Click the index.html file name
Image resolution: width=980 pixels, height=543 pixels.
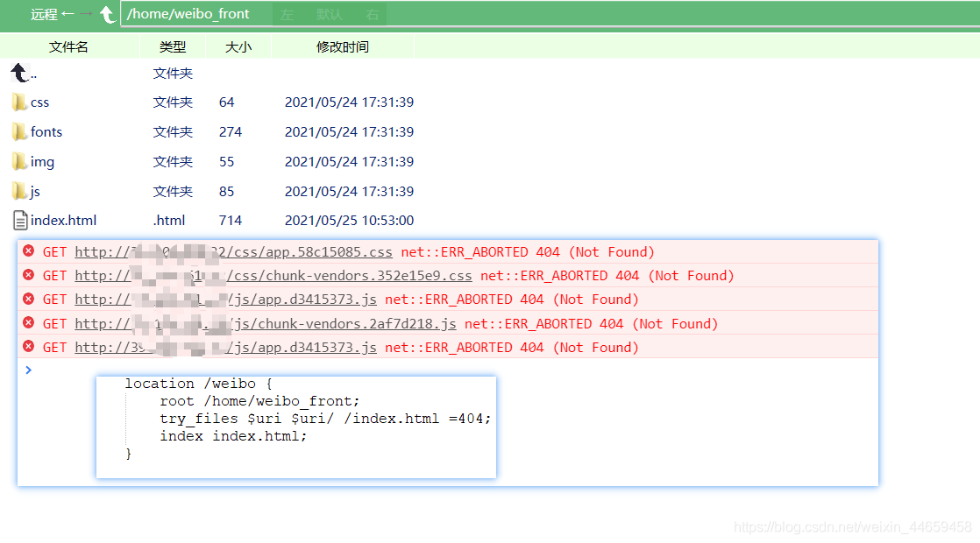(63, 221)
